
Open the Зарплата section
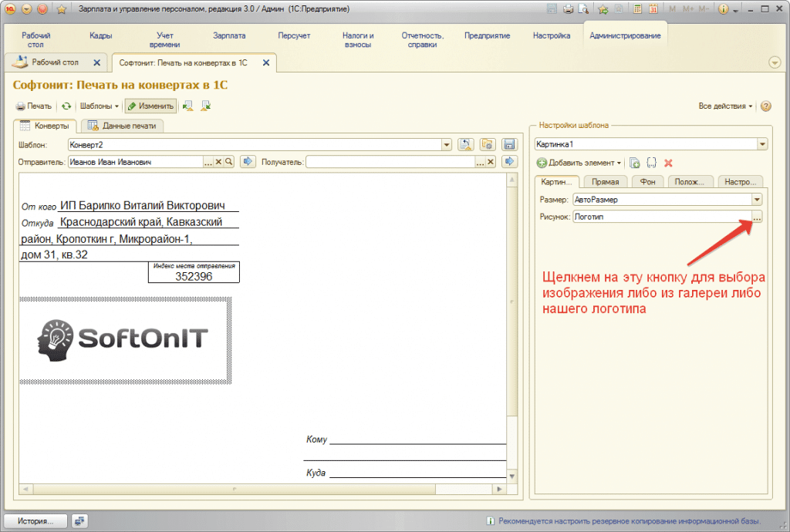pyautogui.click(x=229, y=35)
